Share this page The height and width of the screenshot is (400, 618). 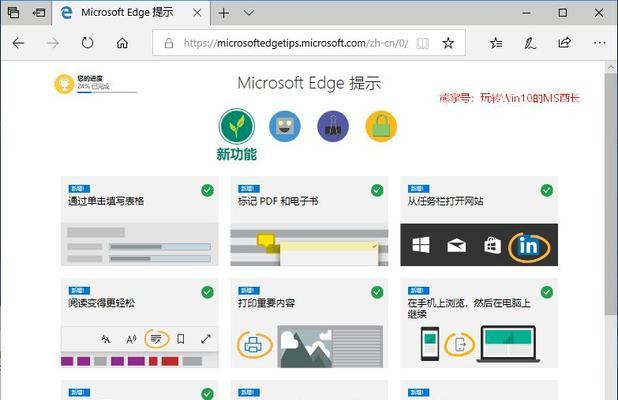pyautogui.click(x=564, y=43)
